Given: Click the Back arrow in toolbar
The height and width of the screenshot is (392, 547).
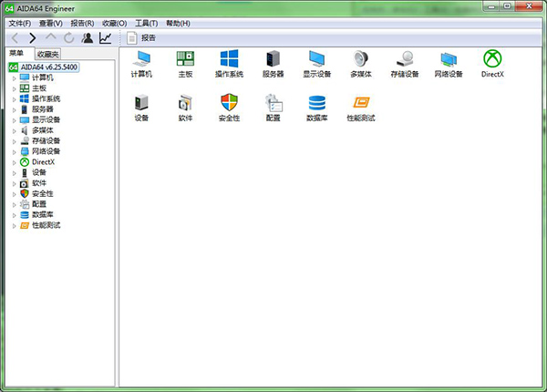Looking at the screenshot, I should (15, 38).
